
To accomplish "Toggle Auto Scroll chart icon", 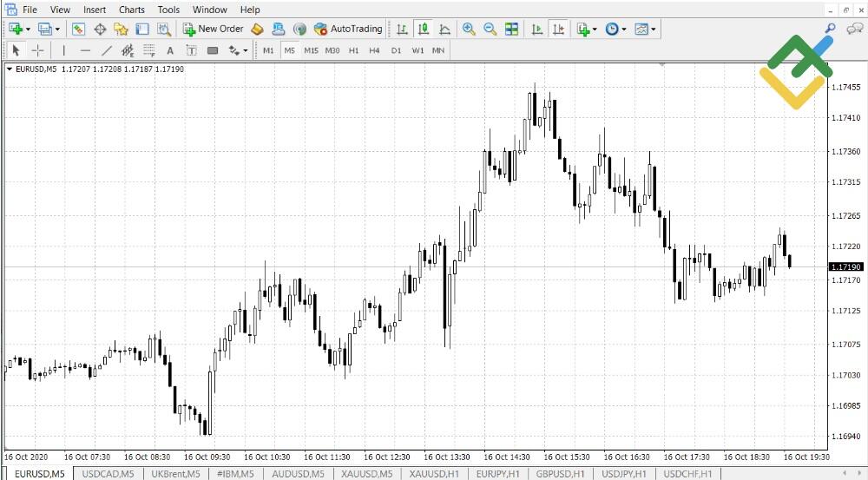I will (x=536, y=29).
